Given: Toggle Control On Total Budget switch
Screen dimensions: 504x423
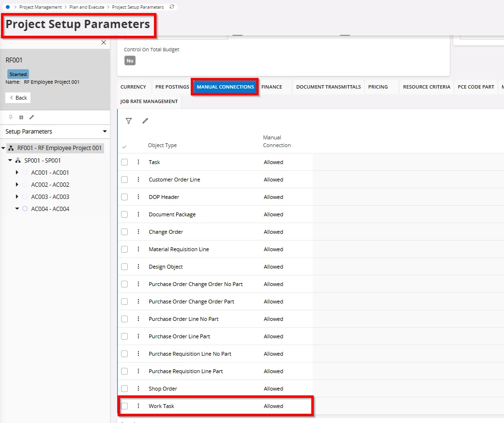Looking at the screenshot, I should point(130,60).
